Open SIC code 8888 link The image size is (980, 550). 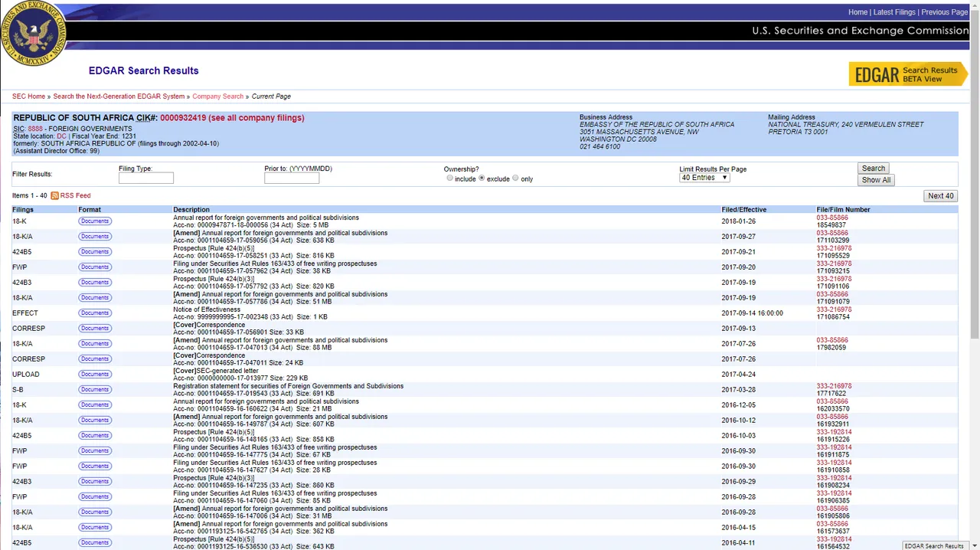click(35, 129)
